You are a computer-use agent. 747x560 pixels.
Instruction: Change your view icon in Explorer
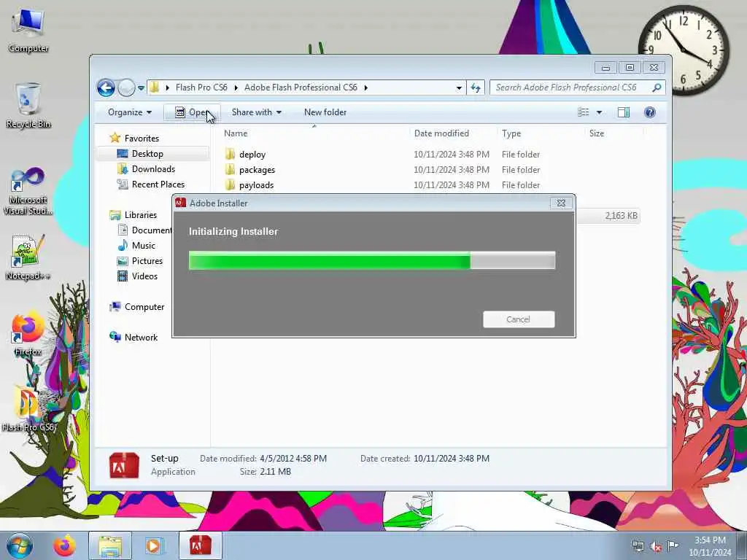[x=583, y=112]
